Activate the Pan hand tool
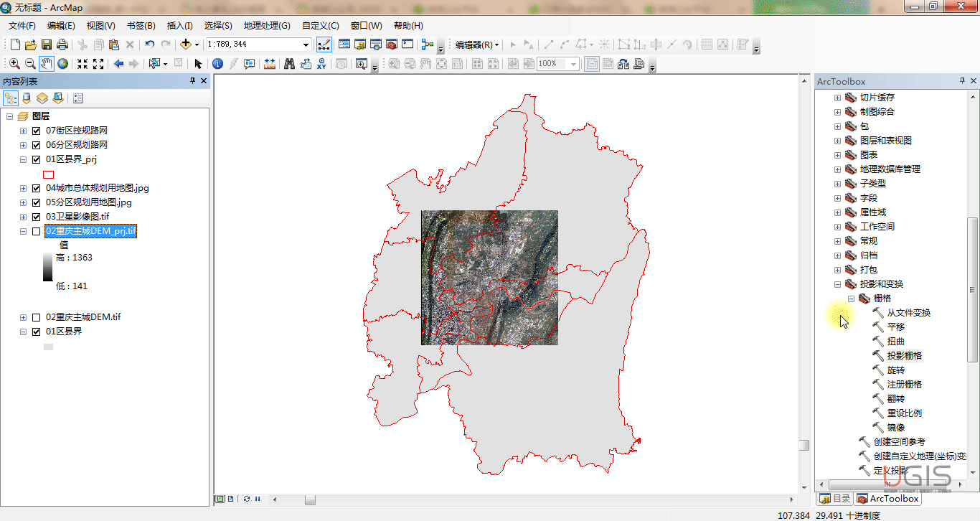 [x=47, y=64]
